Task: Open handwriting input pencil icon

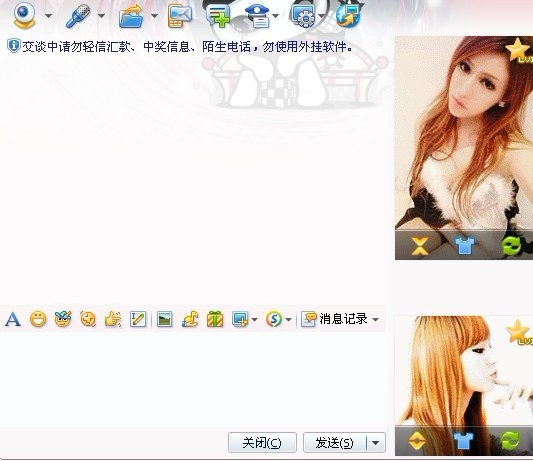Action: pyautogui.click(x=138, y=319)
